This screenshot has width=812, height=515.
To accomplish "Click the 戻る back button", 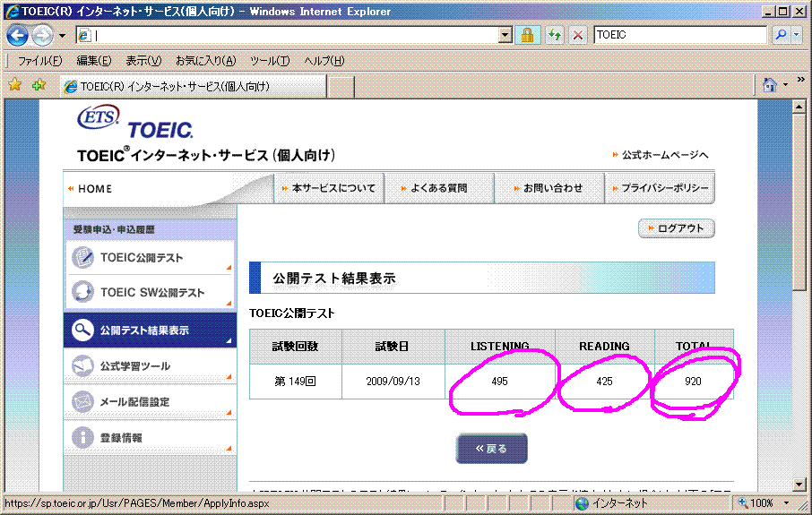I will 491,448.
